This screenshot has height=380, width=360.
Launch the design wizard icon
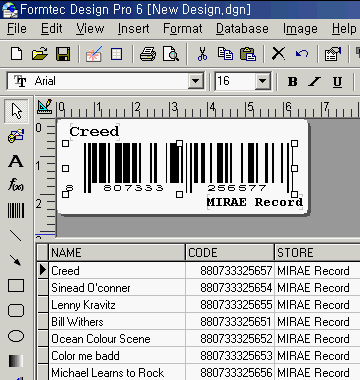coord(94,54)
